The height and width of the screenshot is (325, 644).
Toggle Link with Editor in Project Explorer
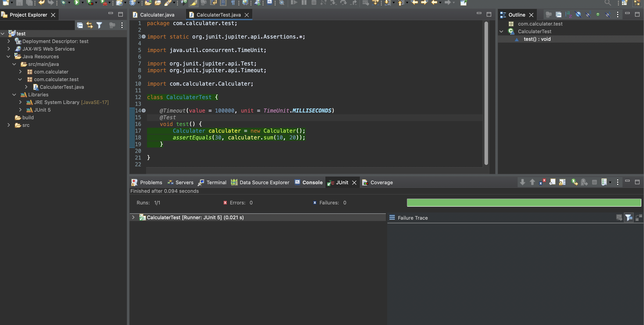click(x=89, y=25)
